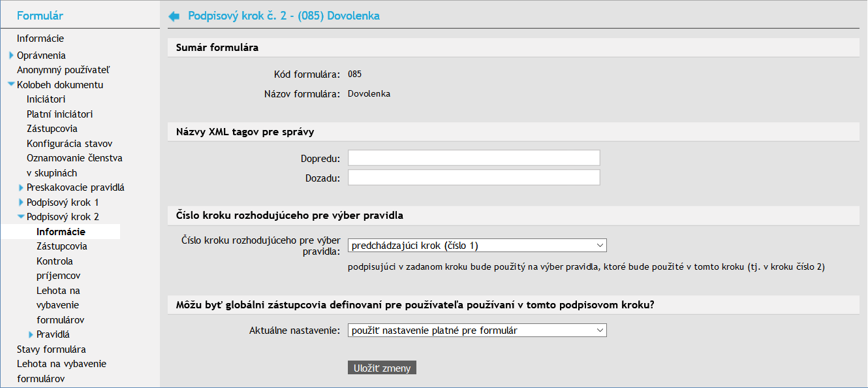
Task: Open Stavy formulára in sidebar
Action: (x=51, y=349)
